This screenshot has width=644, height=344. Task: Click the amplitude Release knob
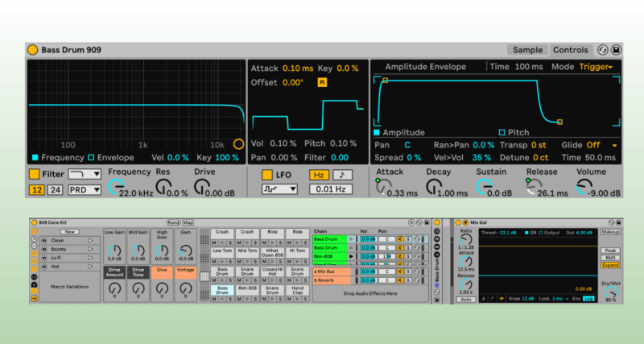click(x=535, y=187)
